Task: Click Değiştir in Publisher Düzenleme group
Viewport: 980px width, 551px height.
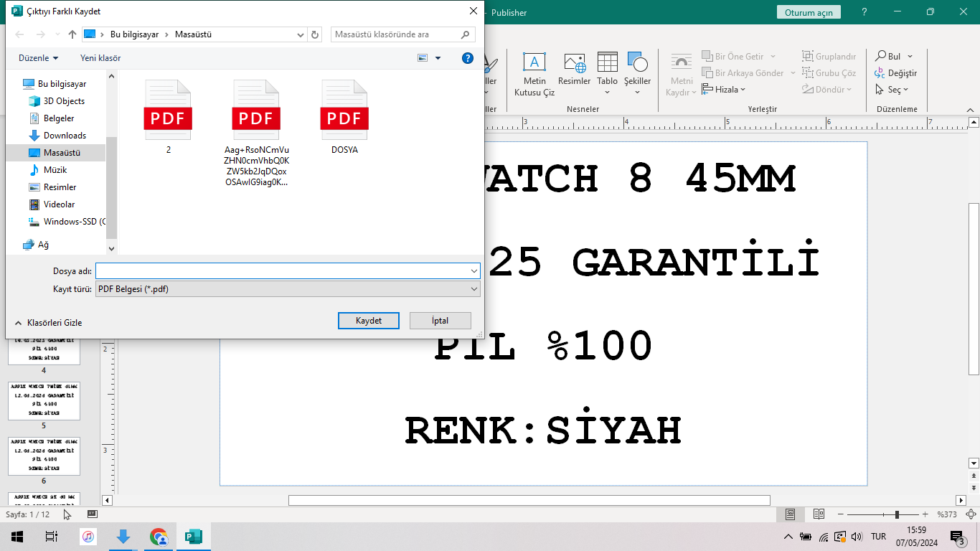Action: (895, 73)
